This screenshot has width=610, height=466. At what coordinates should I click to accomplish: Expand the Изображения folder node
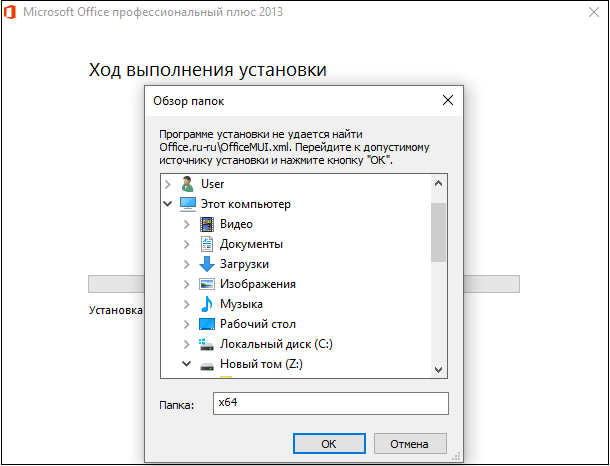coord(187,284)
